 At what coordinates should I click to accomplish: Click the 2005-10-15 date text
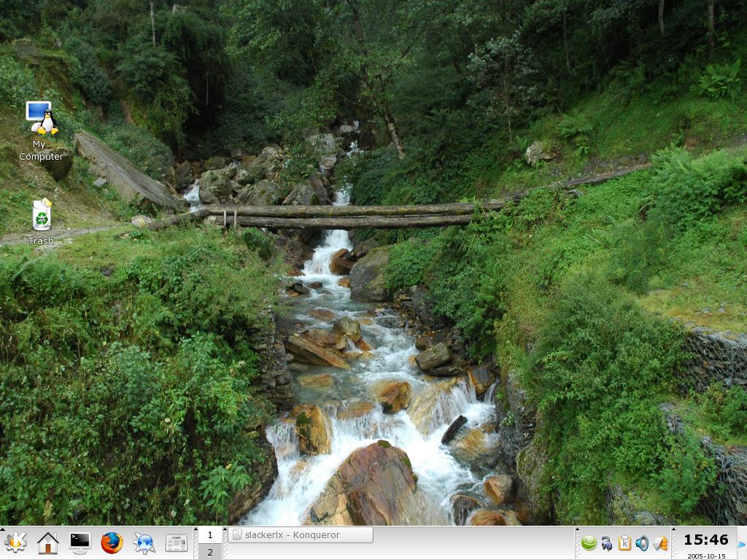tap(706, 556)
